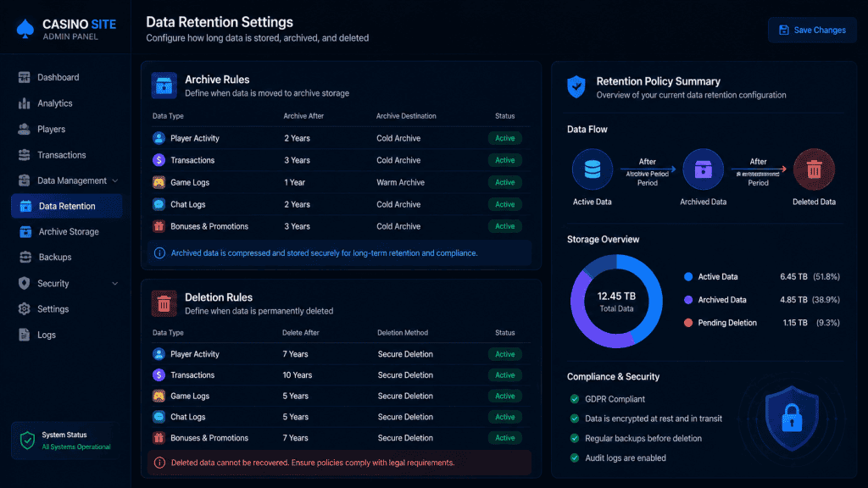Click the Deletion Method column header
This screenshot has height=488, width=868.
(x=403, y=332)
